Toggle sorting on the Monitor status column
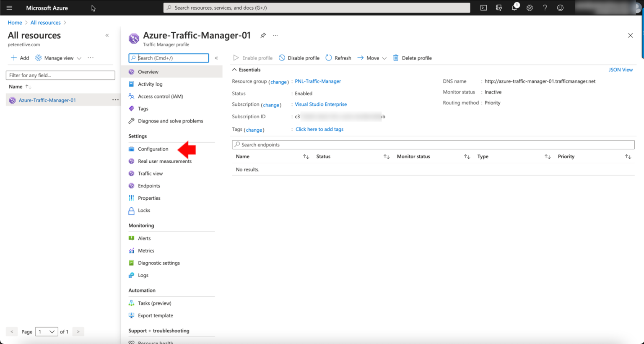This screenshot has height=344, width=644. 467,156
